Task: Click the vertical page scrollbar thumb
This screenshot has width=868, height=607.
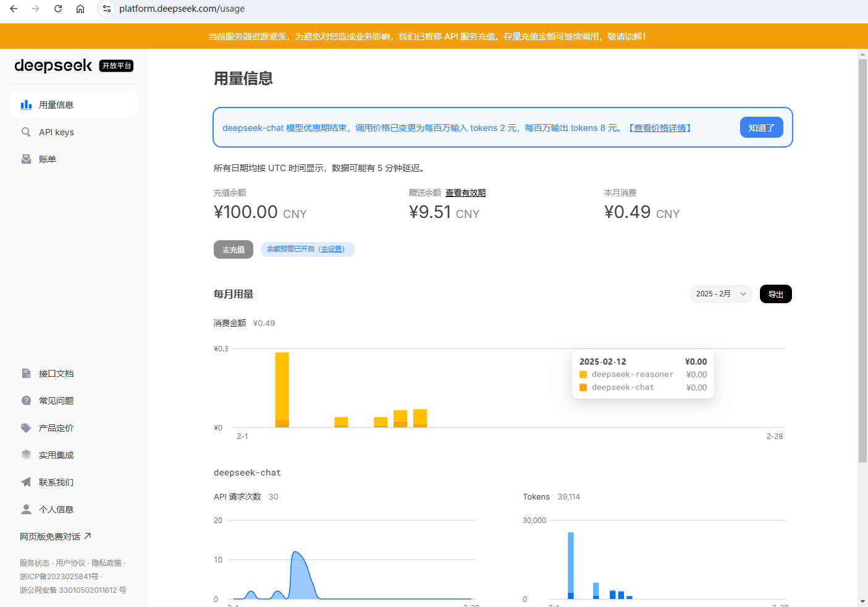Action: pyautogui.click(x=862, y=261)
